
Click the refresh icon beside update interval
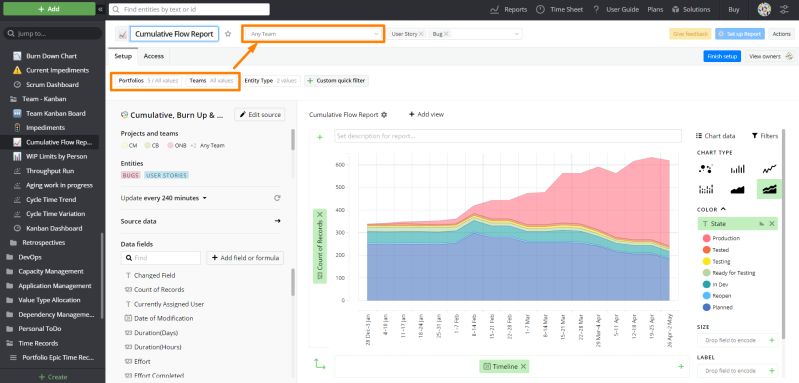pos(277,198)
